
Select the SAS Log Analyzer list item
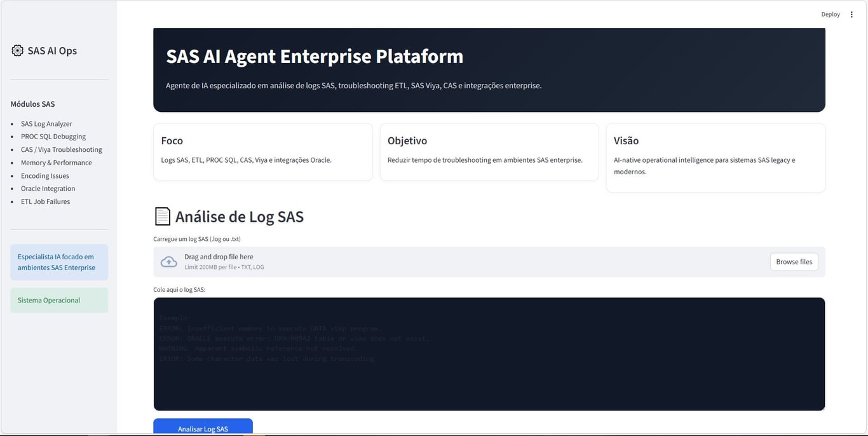click(x=46, y=124)
